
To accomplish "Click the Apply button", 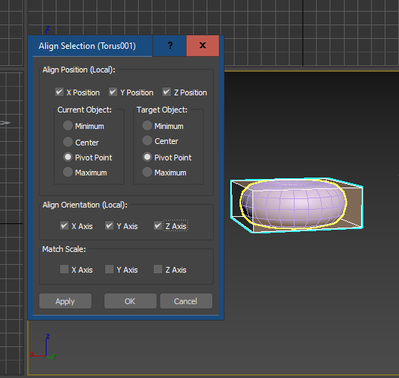I will [65, 301].
